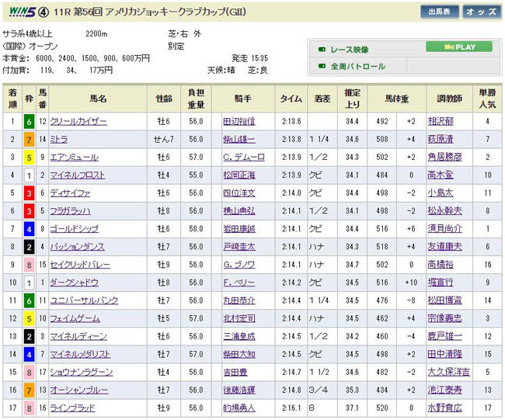Open the 全周パトロール link
505x420 pixels.
[x=358, y=67]
